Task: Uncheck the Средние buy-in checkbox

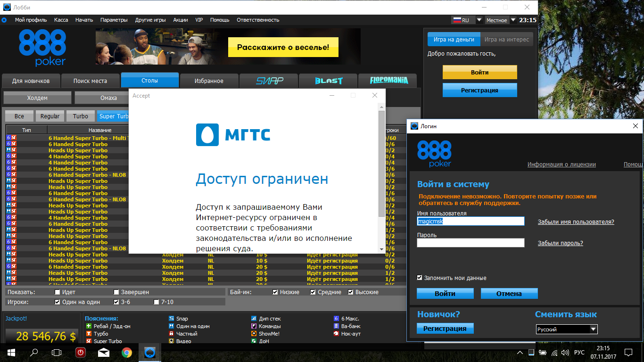Action: tap(313, 292)
